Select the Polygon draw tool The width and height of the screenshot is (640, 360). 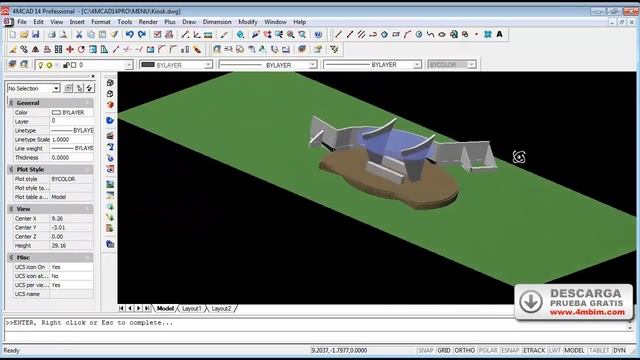click(384, 35)
